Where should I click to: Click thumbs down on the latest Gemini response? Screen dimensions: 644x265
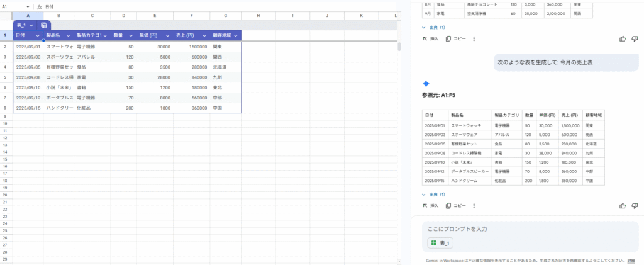pyautogui.click(x=634, y=206)
